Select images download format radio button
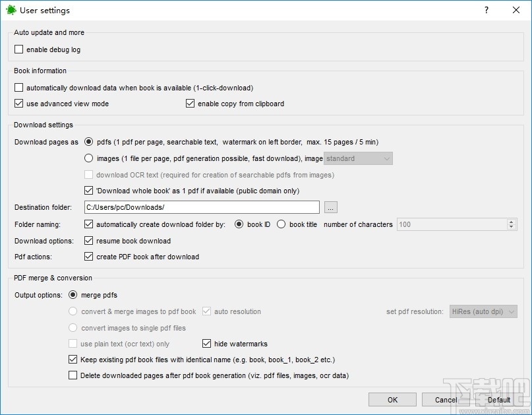 [89, 158]
